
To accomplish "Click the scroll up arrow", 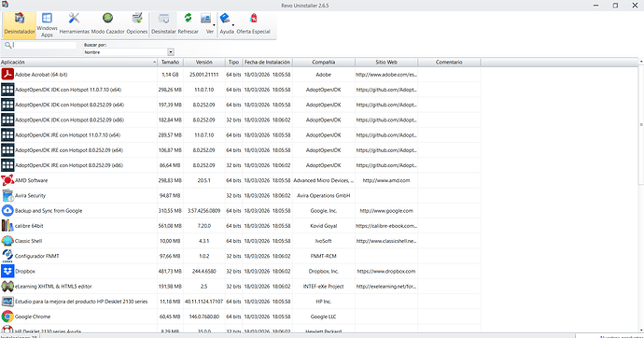I will pyautogui.click(x=641, y=62).
